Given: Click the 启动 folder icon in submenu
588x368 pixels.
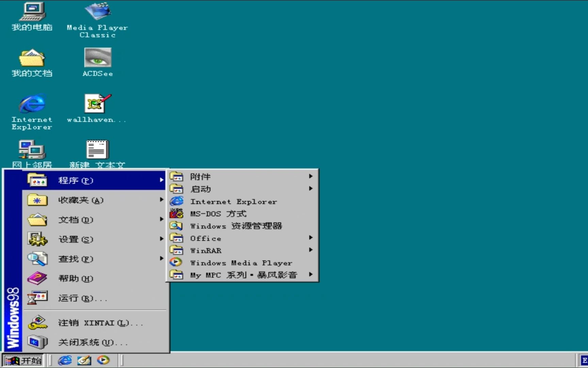Looking at the screenshot, I should tap(176, 189).
